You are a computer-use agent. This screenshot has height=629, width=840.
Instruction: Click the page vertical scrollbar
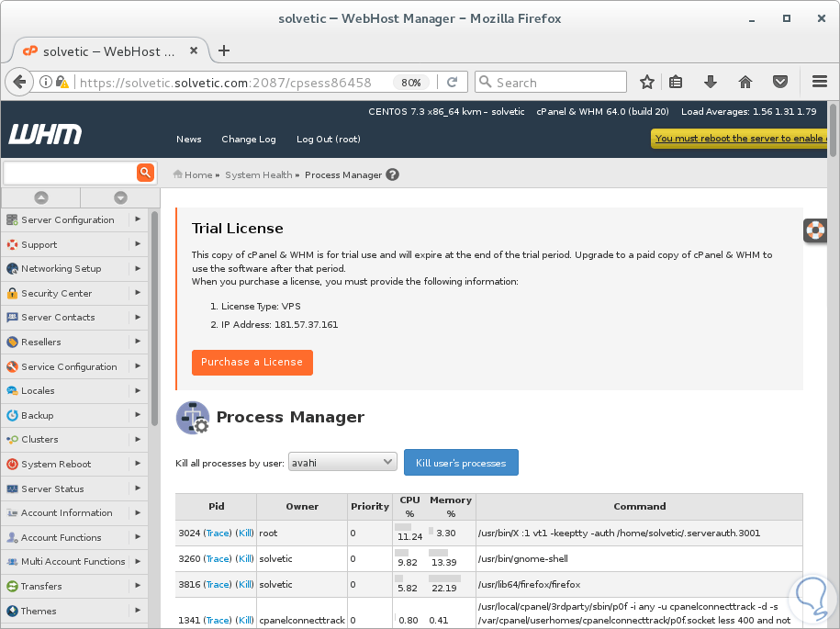pos(833,130)
